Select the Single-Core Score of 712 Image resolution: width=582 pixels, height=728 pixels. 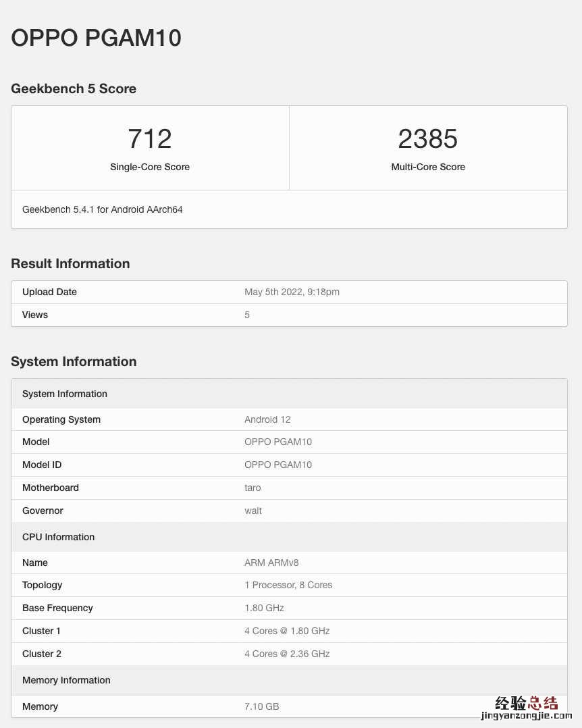coord(150,138)
